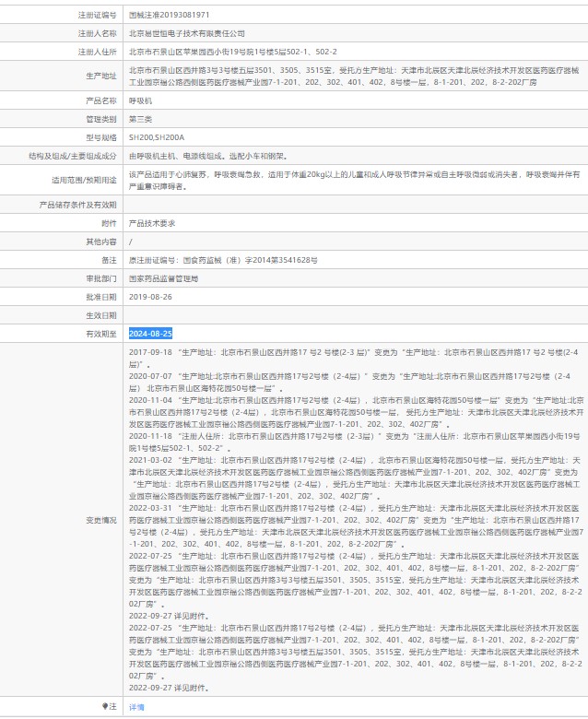Screen dimensions: 588x719
Task: Click the 生效日期 label
Action: click(x=101, y=315)
